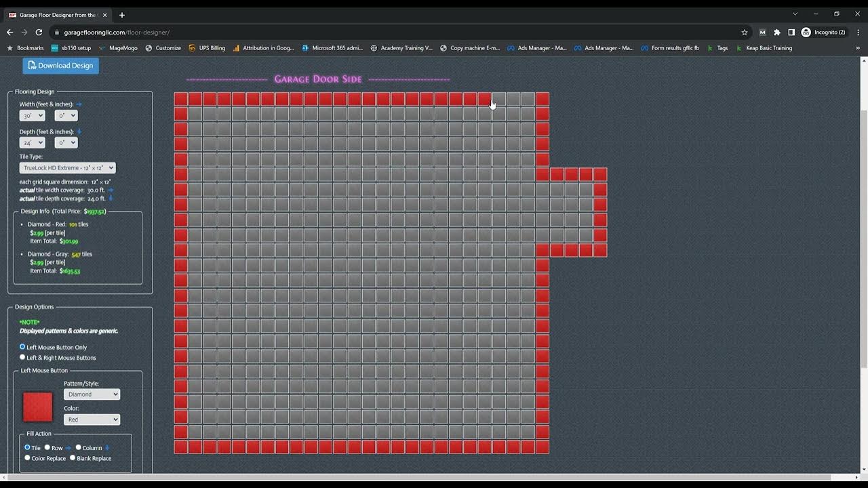The height and width of the screenshot is (488, 868).
Task: Select Left Mouse Button Only option
Action: pos(22,346)
